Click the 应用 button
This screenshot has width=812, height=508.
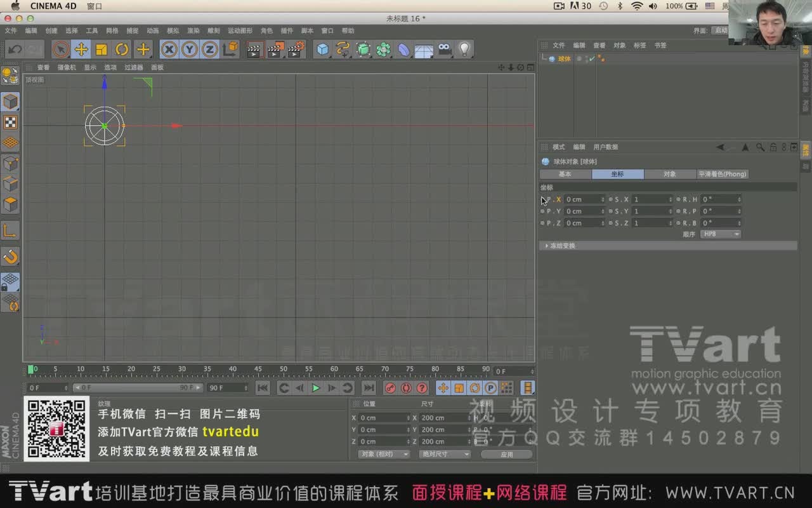pos(507,454)
